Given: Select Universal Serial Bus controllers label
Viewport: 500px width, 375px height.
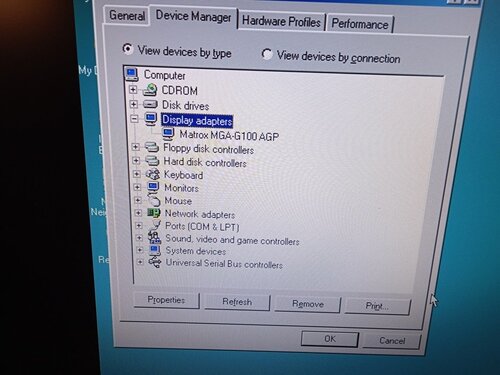Looking at the screenshot, I should click(x=224, y=264).
